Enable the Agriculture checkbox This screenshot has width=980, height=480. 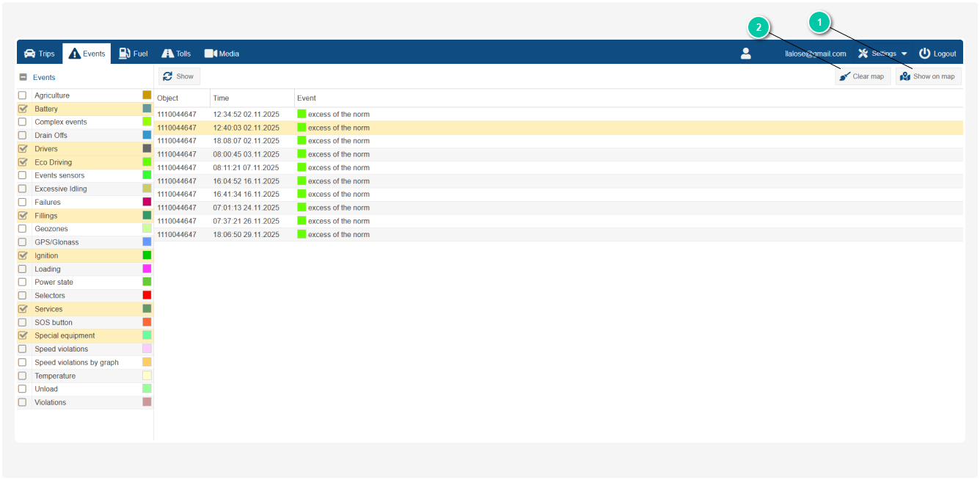pyautogui.click(x=22, y=95)
